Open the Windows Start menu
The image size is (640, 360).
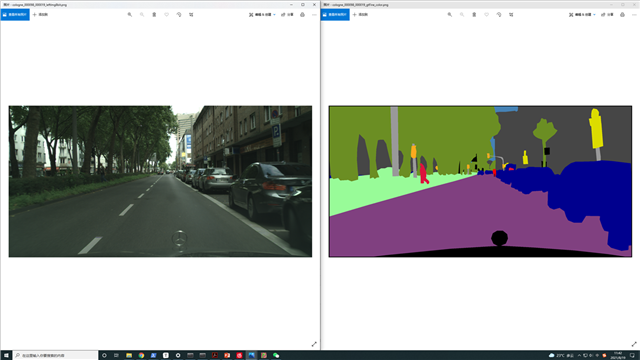(6, 356)
